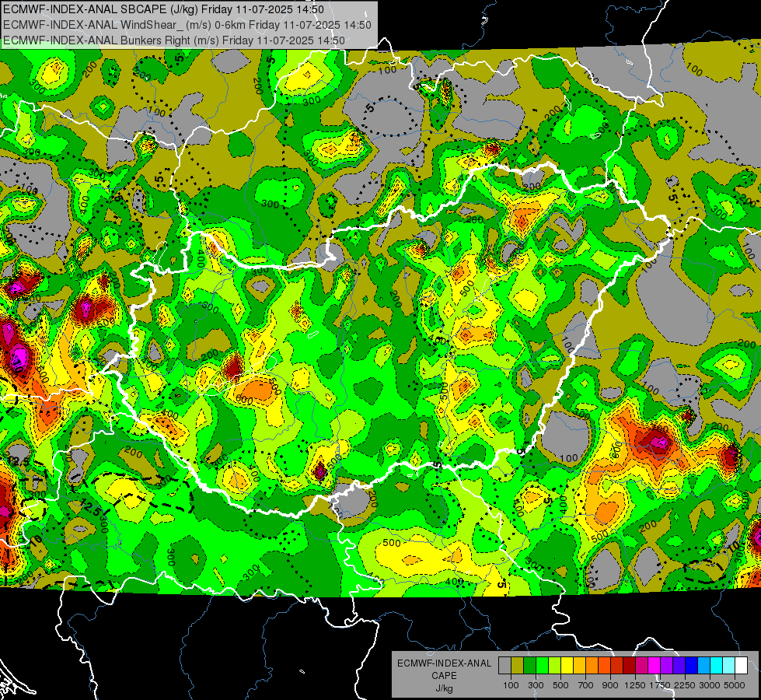Select the violet legend swatch before 2250
The image size is (761, 700).
pos(679,666)
